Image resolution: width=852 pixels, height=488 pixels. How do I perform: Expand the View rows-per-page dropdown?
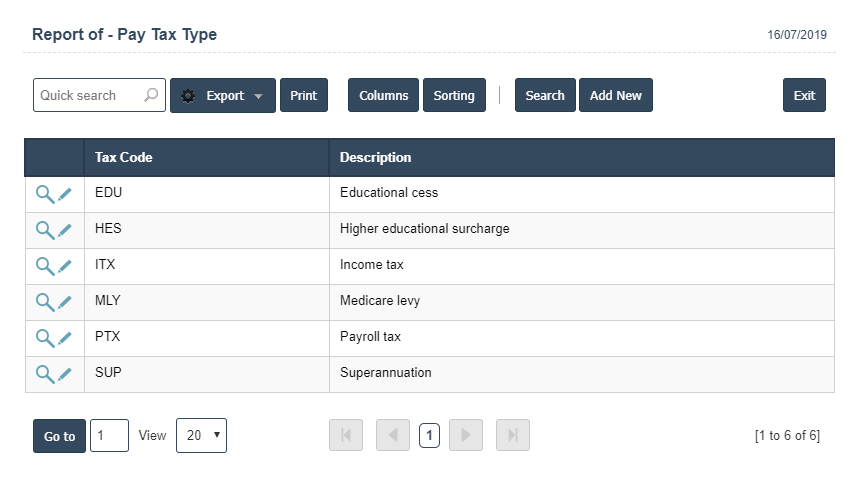coord(201,436)
